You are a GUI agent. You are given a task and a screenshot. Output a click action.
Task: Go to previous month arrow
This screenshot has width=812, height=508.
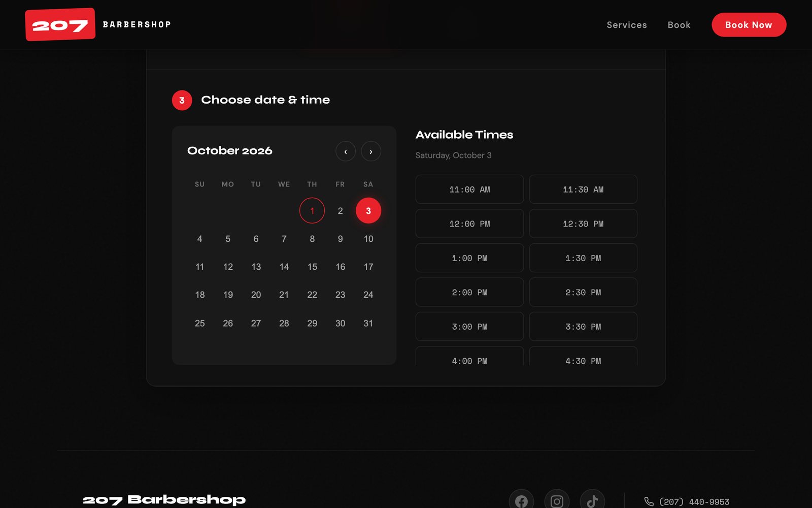pos(346,151)
